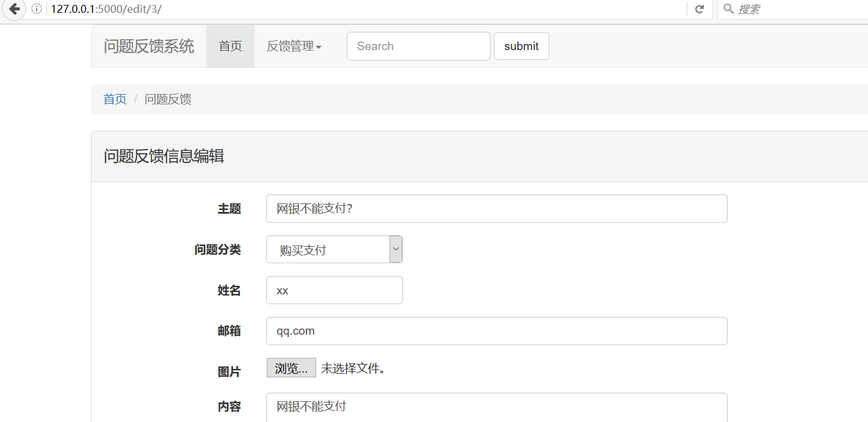Click the 浏览... file chooser button

(x=291, y=368)
